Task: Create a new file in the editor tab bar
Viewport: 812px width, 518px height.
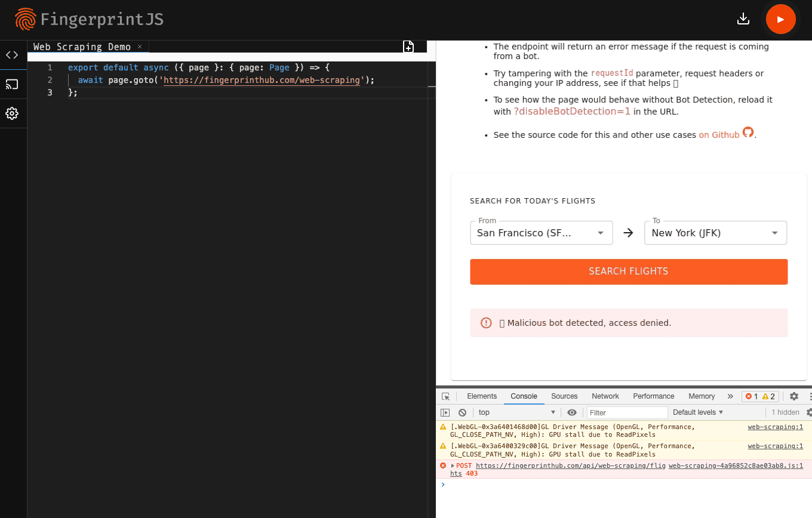Action: 408,46
